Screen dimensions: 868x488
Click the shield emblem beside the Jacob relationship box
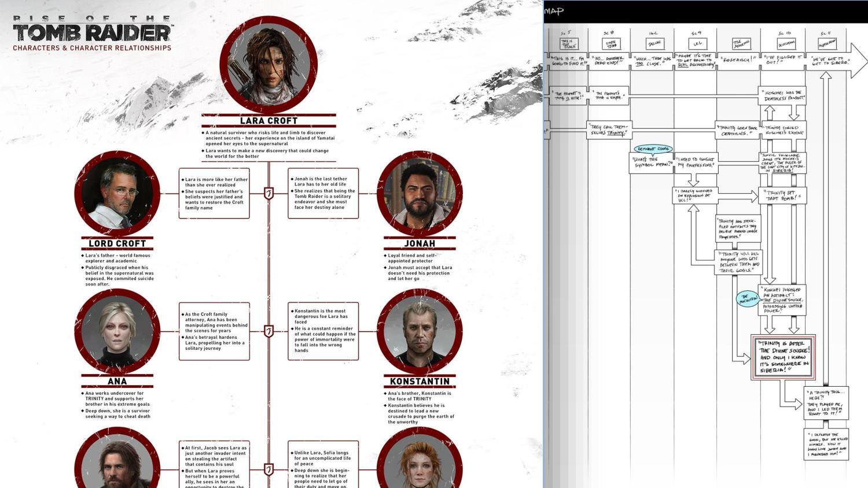(269, 469)
